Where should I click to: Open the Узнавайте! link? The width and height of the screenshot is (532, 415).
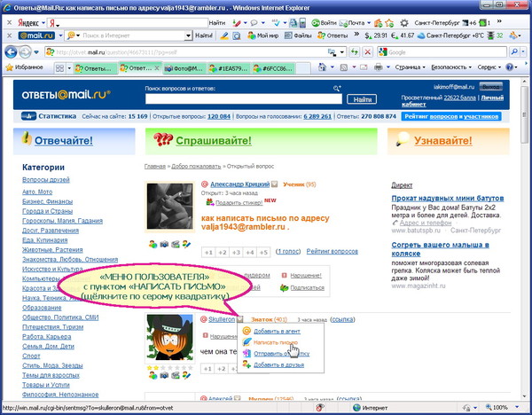442,140
